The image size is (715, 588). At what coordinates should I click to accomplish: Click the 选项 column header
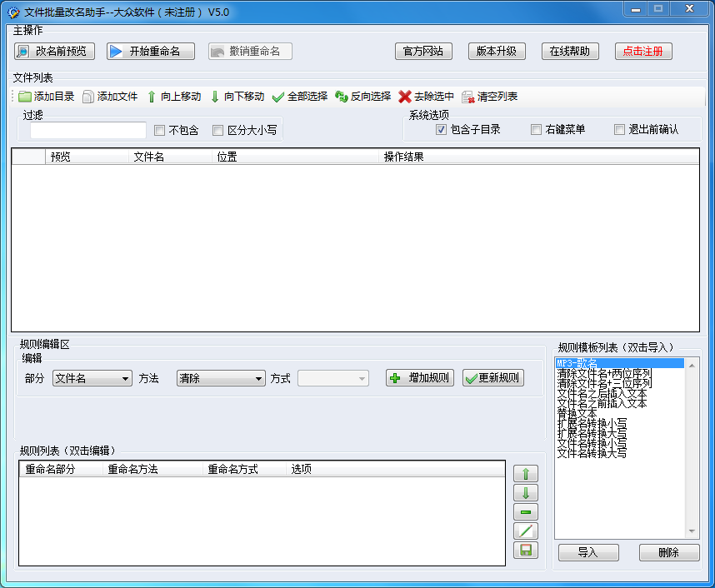395,469
